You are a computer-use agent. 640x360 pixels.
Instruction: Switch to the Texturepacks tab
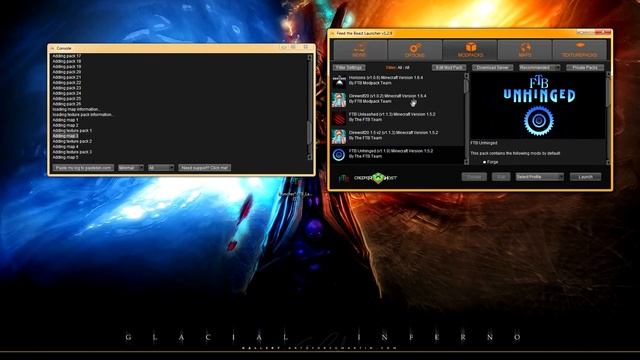click(x=579, y=50)
